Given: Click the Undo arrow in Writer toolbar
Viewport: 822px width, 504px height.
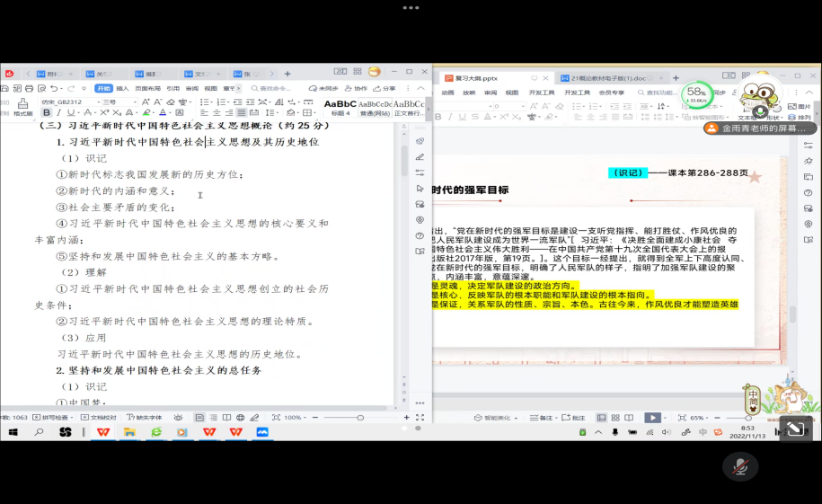Looking at the screenshot, I should [54, 88].
